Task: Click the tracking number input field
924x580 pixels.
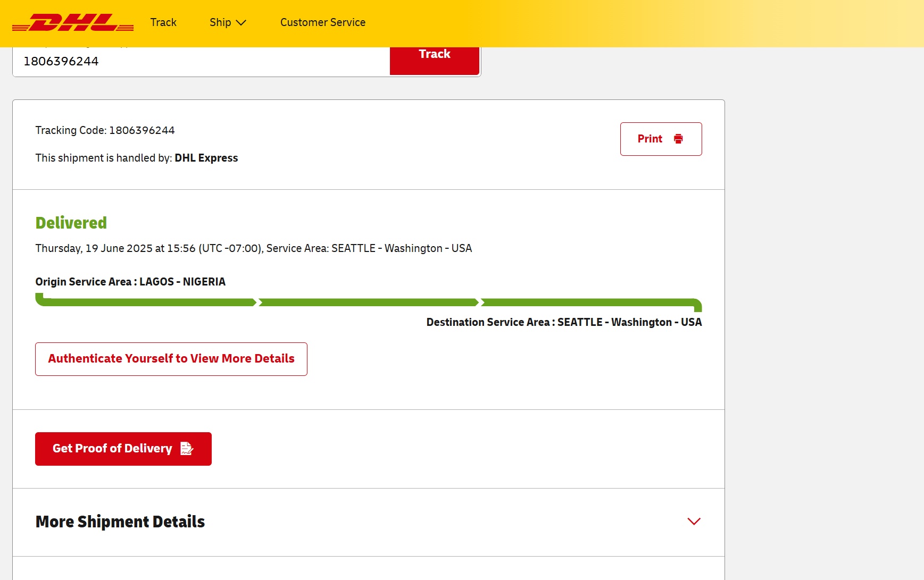Action: [201, 61]
